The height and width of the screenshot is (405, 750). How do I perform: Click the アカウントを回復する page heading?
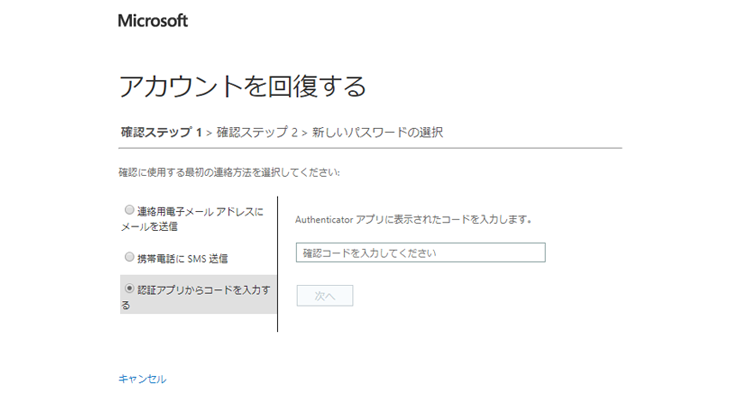click(x=242, y=86)
